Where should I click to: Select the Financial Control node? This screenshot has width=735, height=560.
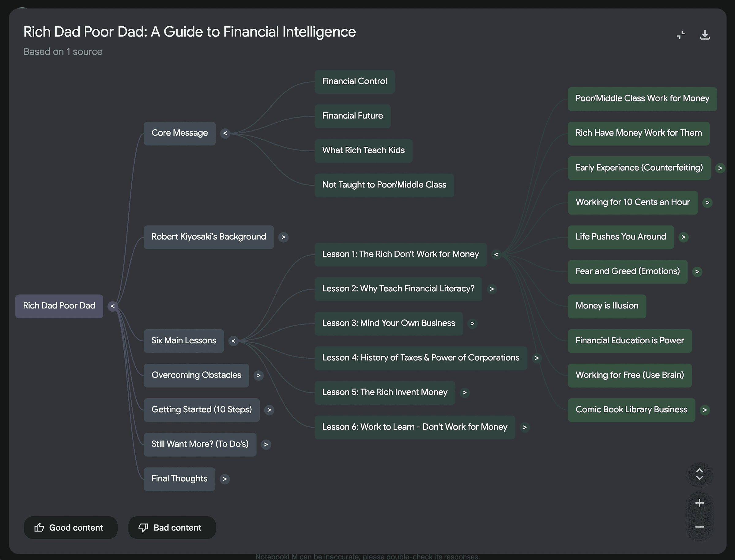pos(354,81)
